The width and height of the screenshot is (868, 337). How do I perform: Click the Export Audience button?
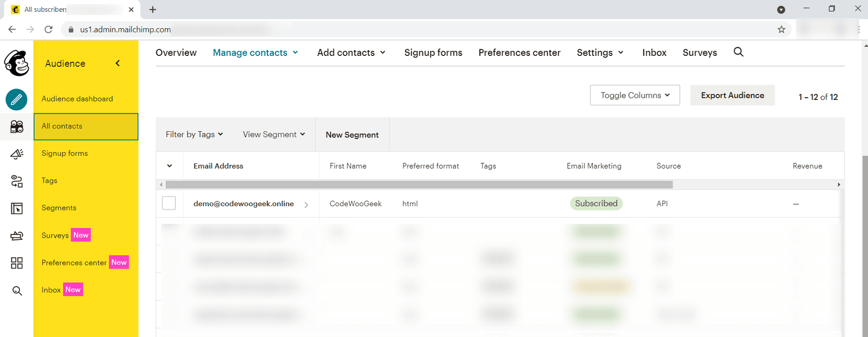(x=732, y=96)
